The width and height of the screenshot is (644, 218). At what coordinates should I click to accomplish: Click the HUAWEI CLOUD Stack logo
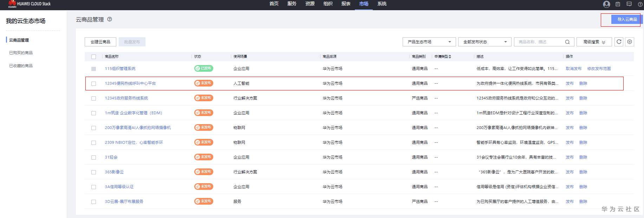(30, 4)
